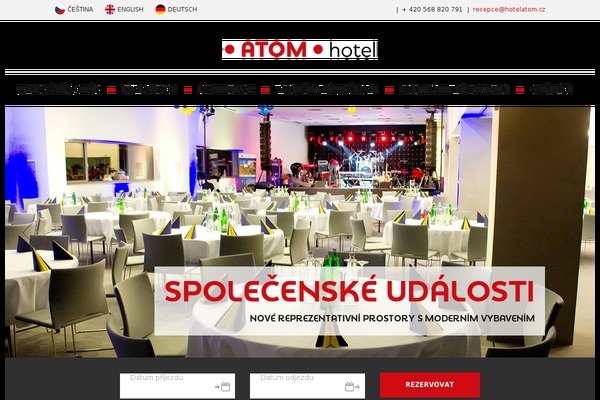Open the arrival date calendar icon

(223, 386)
